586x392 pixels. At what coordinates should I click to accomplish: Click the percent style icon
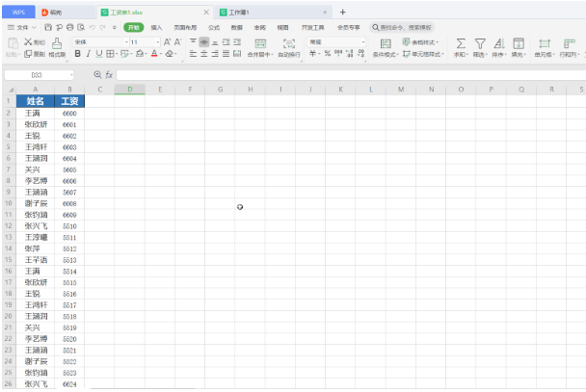coord(328,53)
